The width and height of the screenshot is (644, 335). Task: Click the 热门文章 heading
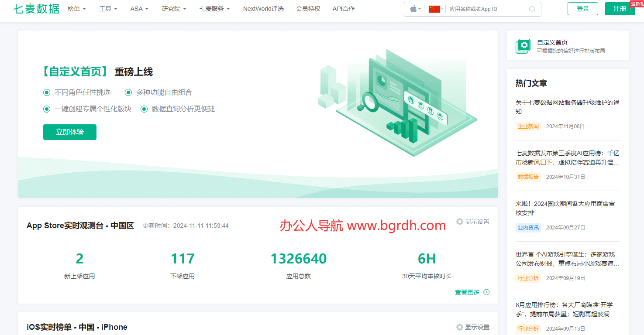coord(531,83)
